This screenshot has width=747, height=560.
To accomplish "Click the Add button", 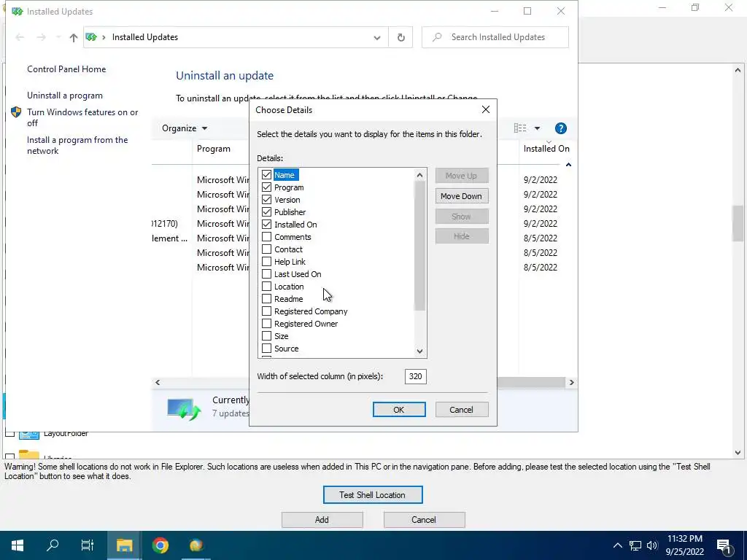I will [x=322, y=519].
